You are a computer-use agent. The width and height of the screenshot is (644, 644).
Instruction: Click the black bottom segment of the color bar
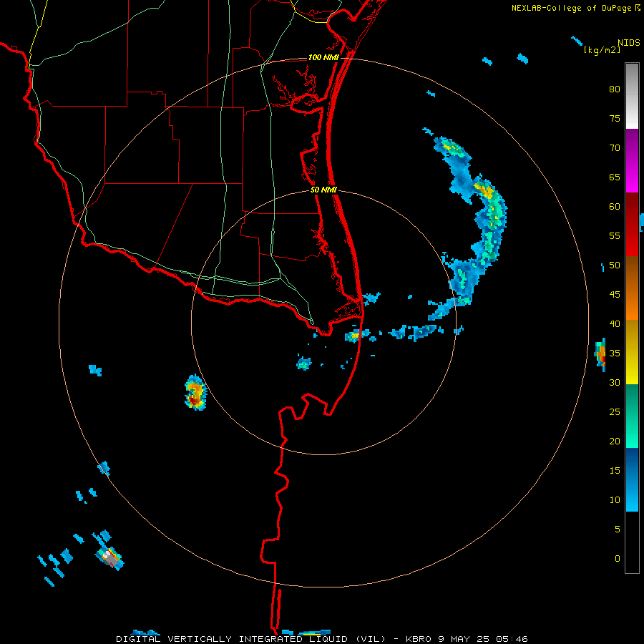[632, 542]
